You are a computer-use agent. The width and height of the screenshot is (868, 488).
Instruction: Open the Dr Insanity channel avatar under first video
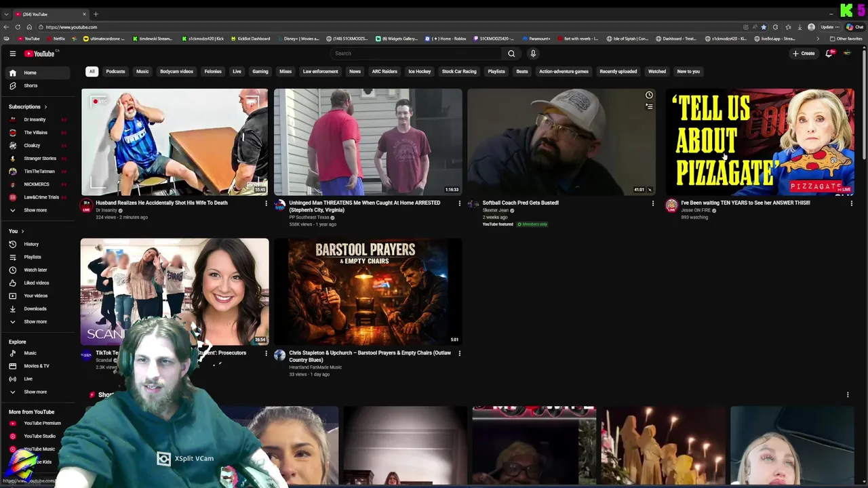[x=86, y=205]
